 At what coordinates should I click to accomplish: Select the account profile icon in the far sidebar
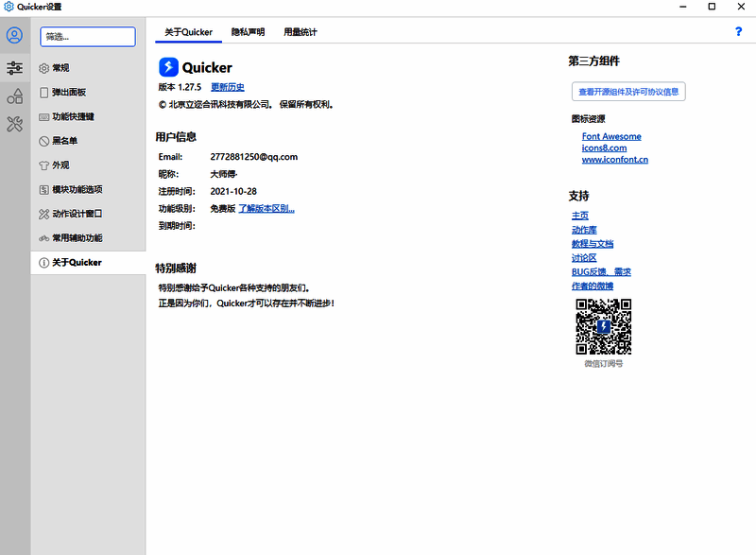[x=14, y=36]
